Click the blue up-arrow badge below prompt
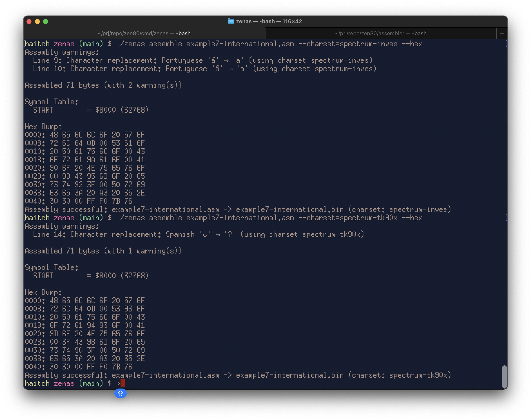Screen dimensions: 531x420 pos(121,393)
